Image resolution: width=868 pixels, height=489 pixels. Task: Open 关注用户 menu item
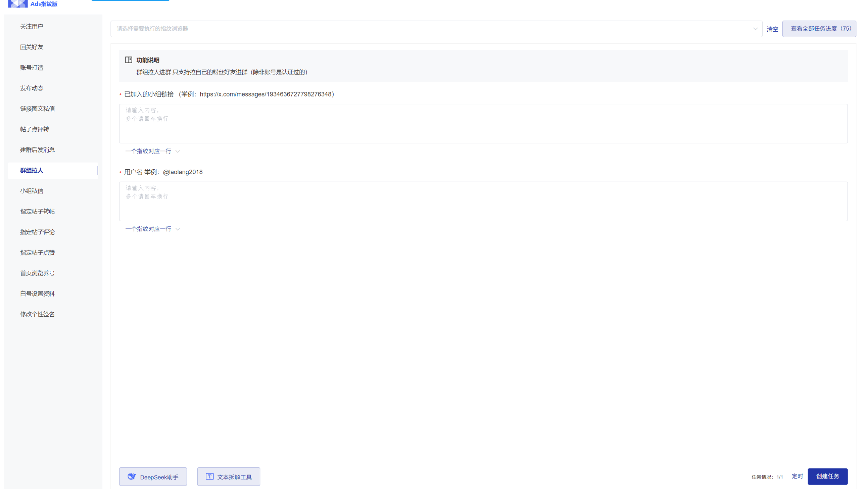coord(32,27)
